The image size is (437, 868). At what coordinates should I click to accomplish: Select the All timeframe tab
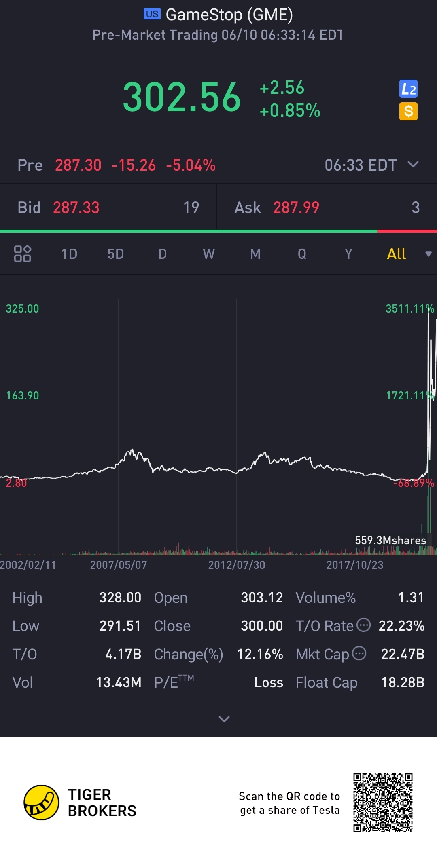[396, 254]
